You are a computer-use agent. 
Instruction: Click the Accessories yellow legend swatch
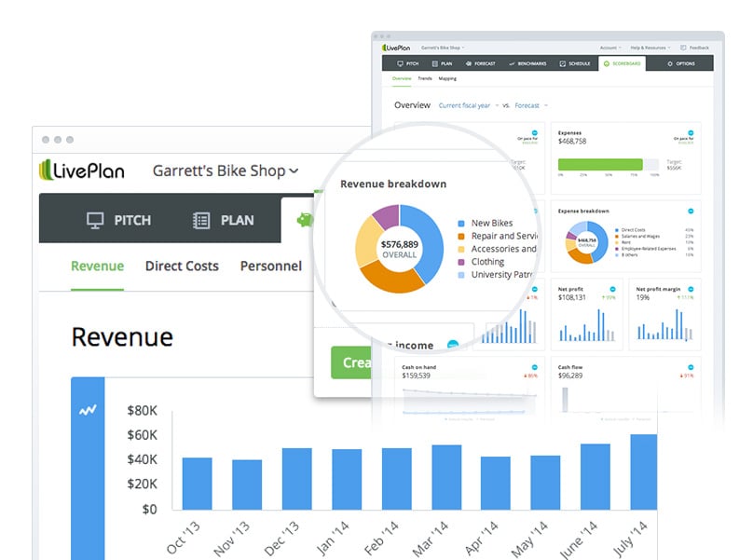[461, 250]
